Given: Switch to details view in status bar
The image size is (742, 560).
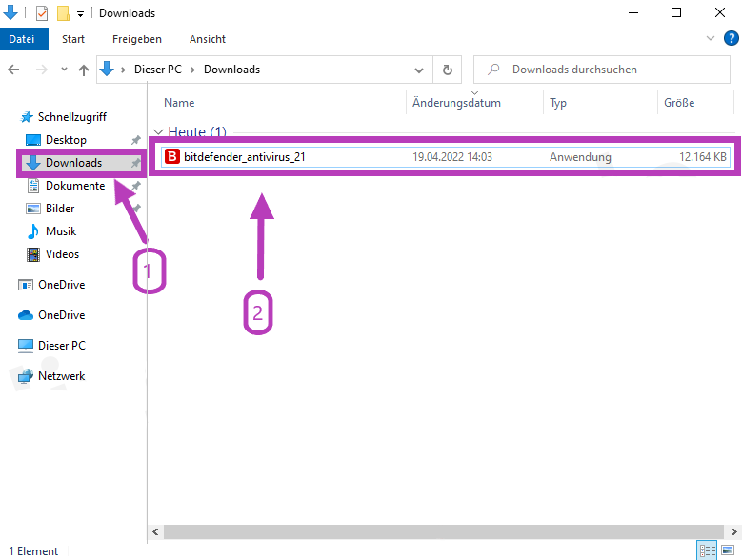Looking at the screenshot, I should click(x=707, y=550).
